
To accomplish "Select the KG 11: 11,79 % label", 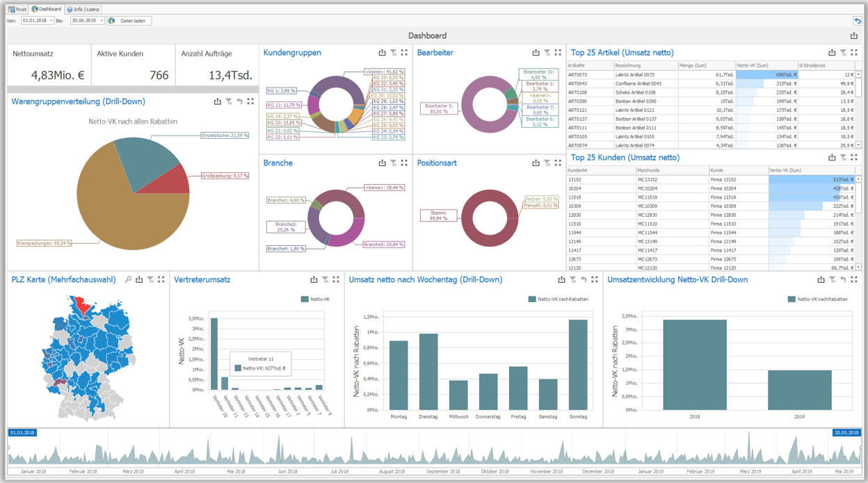I will [x=284, y=106].
